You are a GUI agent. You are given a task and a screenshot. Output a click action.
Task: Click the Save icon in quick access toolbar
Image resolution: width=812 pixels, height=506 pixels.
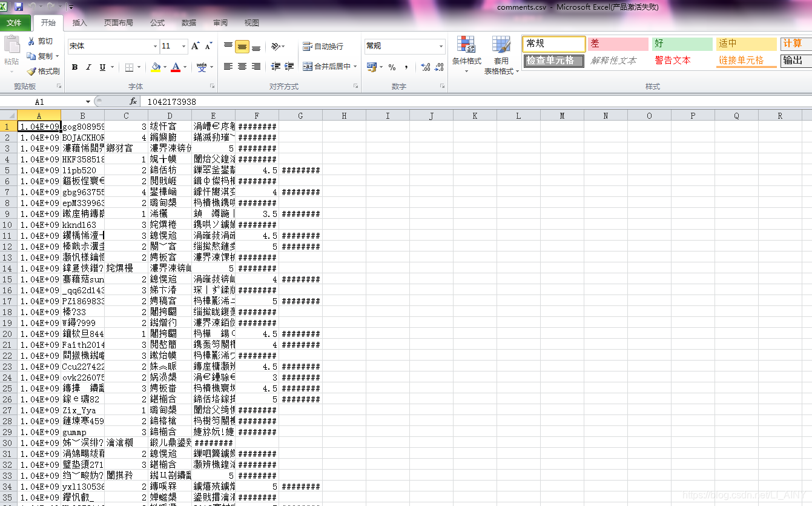[x=19, y=7]
